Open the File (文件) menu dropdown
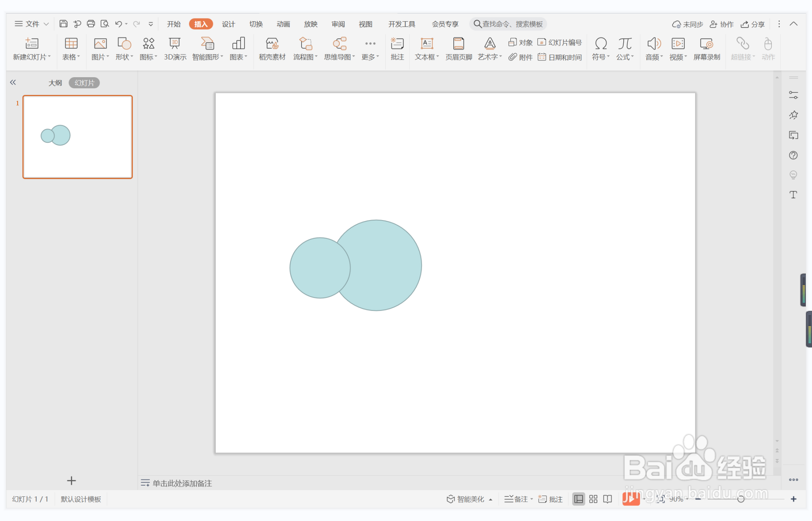 pyautogui.click(x=32, y=24)
